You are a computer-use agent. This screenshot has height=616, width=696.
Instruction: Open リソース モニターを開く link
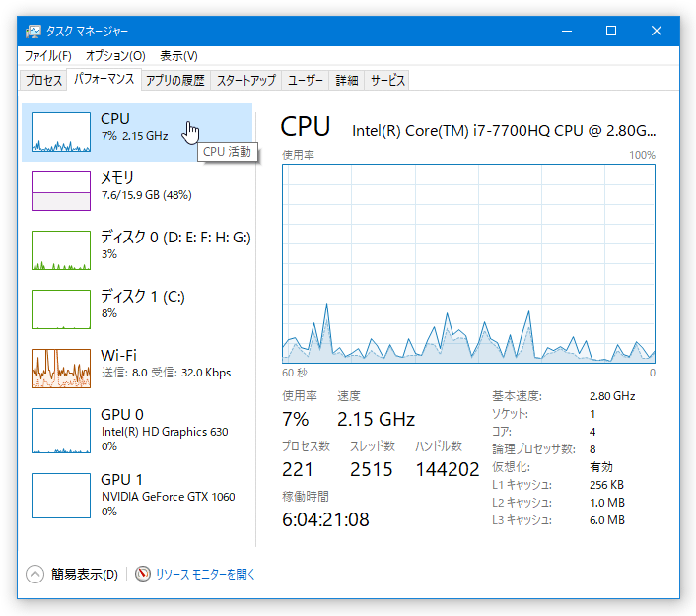[205, 574]
